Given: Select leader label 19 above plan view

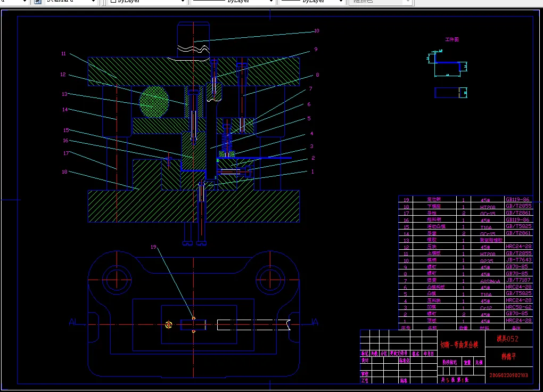Looking at the screenshot, I should [x=153, y=247].
